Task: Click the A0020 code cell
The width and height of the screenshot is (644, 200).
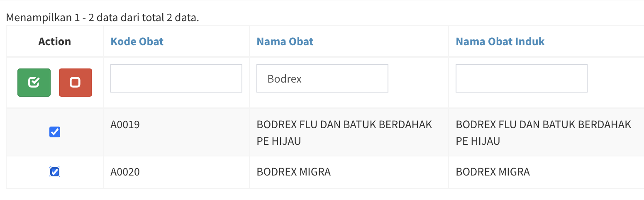Action: click(x=125, y=172)
